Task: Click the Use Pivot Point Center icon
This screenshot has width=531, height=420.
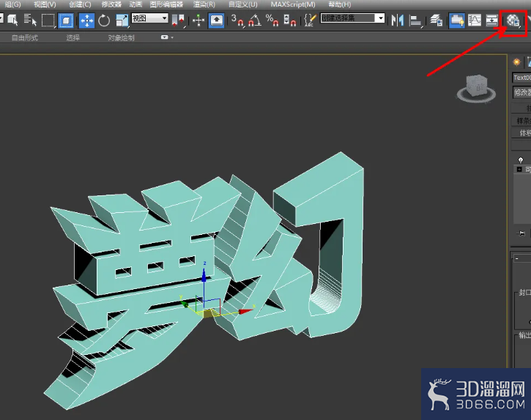Action: click(178, 20)
